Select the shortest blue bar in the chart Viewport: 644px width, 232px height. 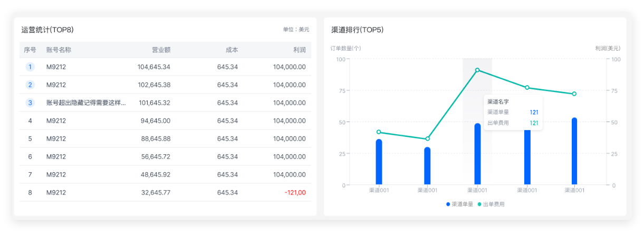[x=428, y=166]
